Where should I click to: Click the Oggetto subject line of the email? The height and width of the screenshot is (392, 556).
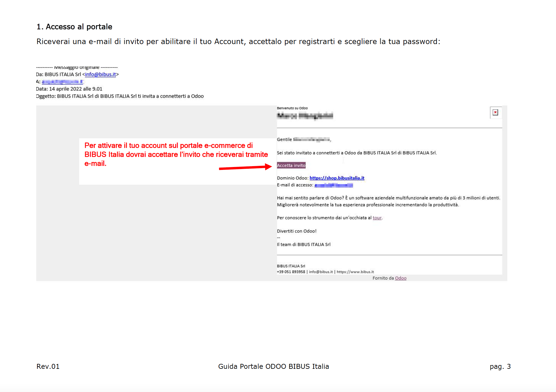(x=120, y=96)
